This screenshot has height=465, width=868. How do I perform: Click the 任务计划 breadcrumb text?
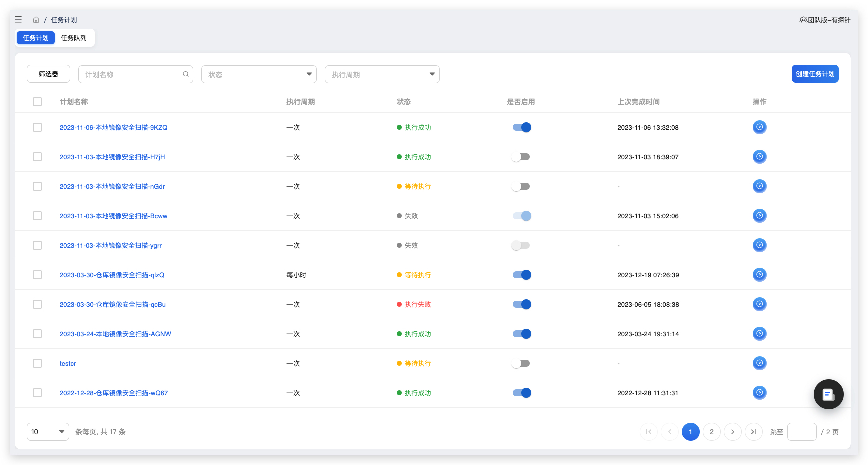click(x=64, y=20)
